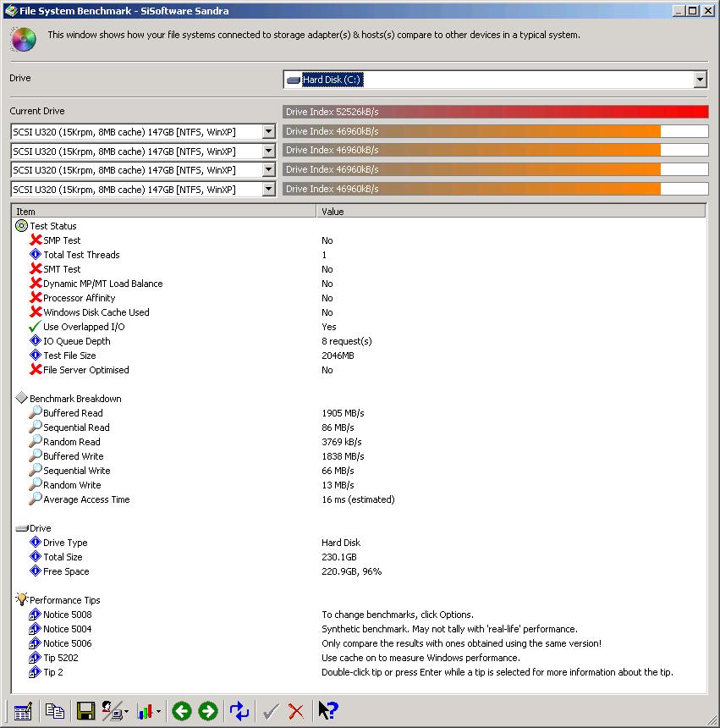
Task: Click the CD disc icon near description
Action: pyautogui.click(x=23, y=39)
